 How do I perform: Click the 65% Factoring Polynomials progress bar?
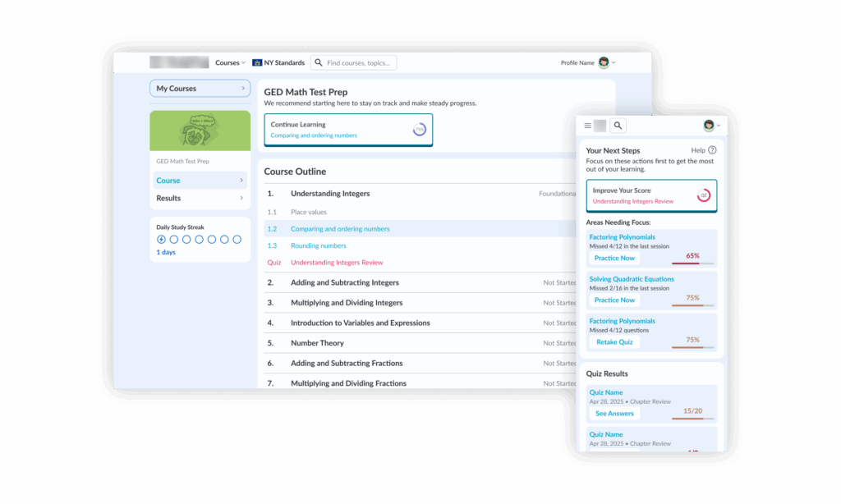pos(692,263)
